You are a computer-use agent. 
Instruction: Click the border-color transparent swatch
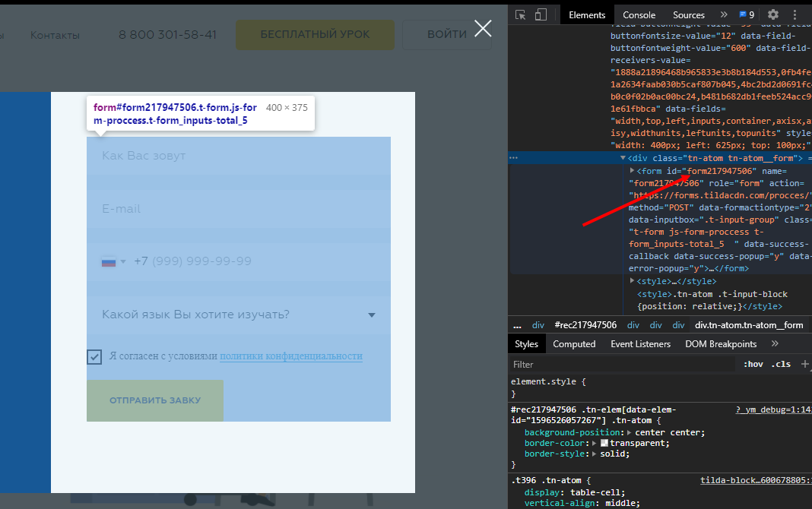[604, 443]
